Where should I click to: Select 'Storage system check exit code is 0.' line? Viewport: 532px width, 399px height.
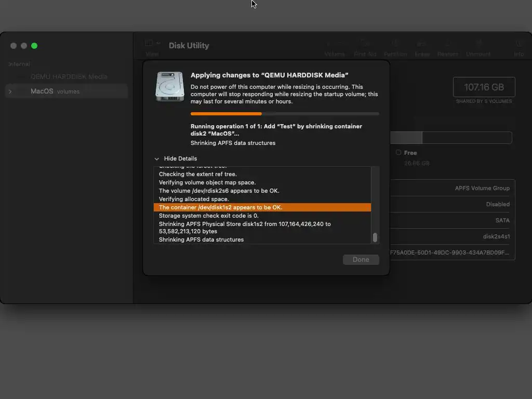(x=209, y=216)
